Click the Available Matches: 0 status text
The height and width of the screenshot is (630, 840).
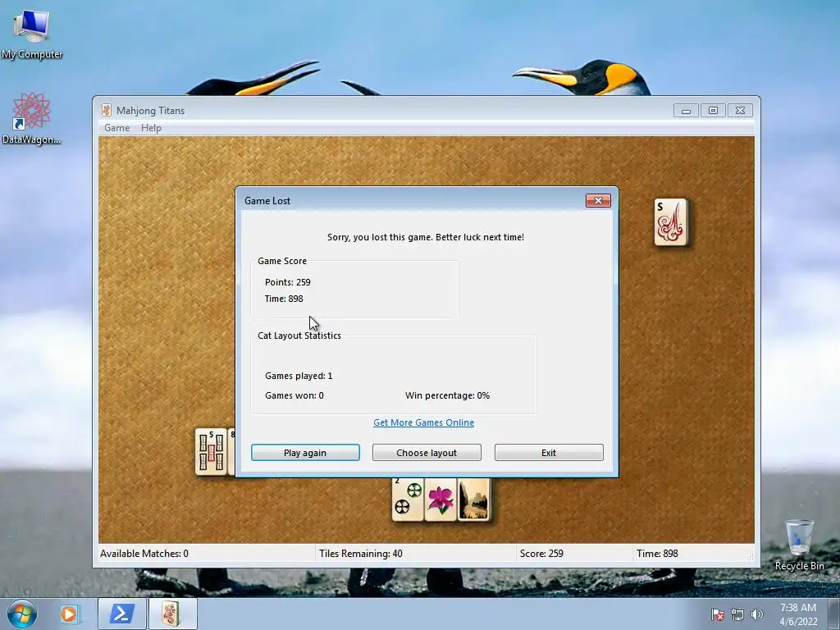[x=144, y=554]
